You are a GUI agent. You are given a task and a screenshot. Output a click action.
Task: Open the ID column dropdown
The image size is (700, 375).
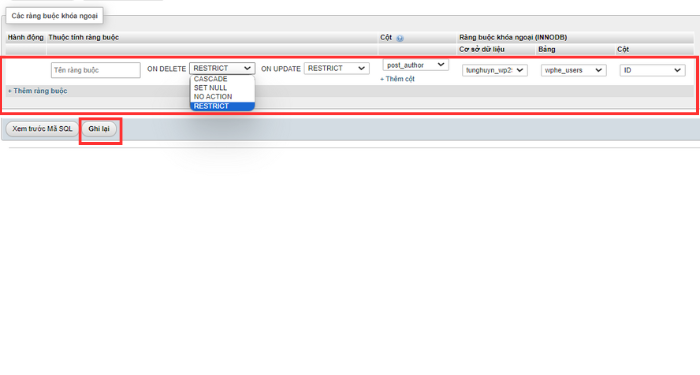pyautogui.click(x=652, y=70)
